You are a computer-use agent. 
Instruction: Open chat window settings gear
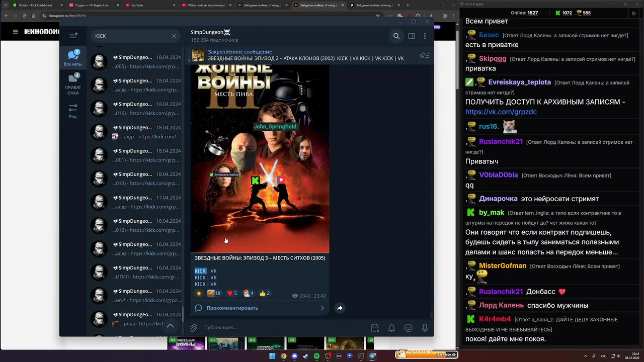click(633, 13)
